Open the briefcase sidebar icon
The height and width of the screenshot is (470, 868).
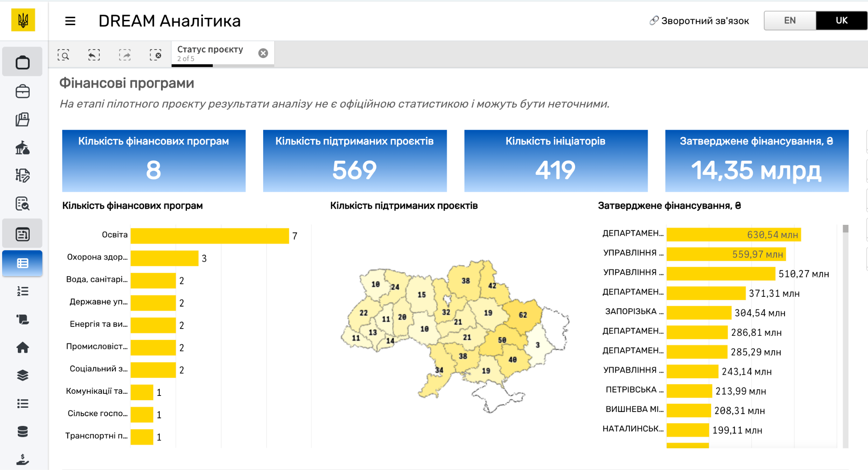pos(22,91)
